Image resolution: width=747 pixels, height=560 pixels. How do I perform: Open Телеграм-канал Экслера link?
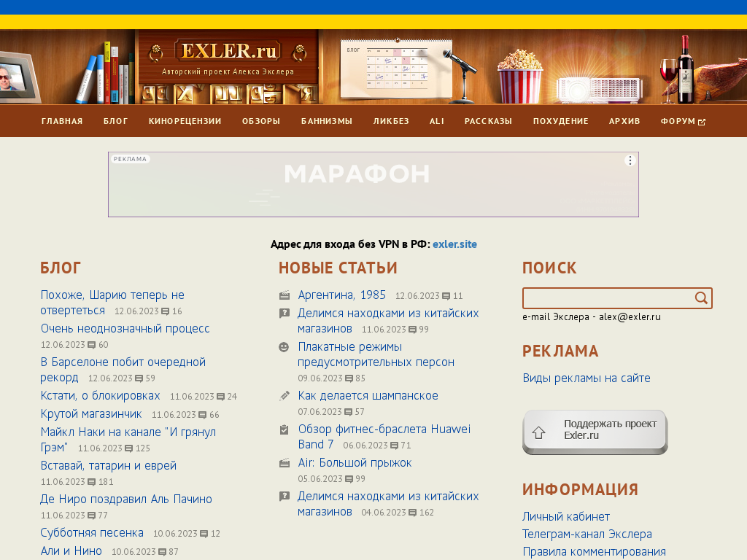(587, 534)
